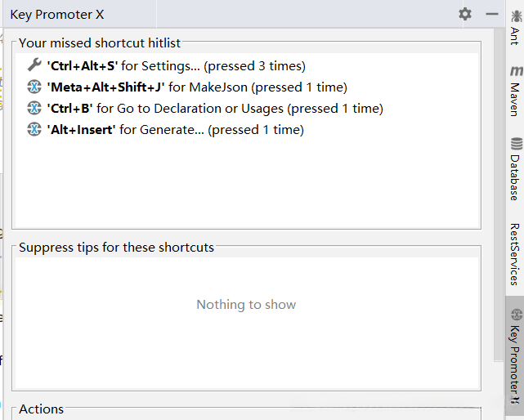The width and height of the screenshot is (524, 420).
Task: Select the 'Ctrl+Alt+S' for Settings entry
Action: (176, 65)
